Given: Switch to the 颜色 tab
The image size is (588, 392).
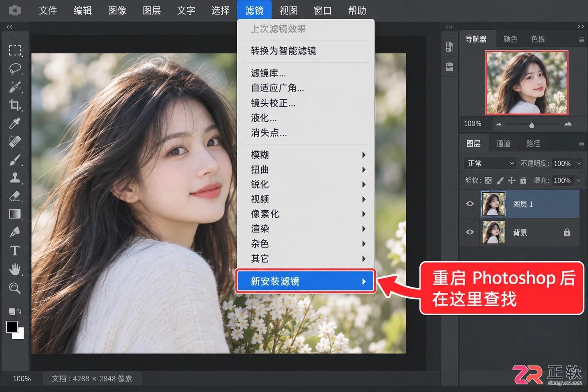Looking at the screenshot, I should click(510, 39).
